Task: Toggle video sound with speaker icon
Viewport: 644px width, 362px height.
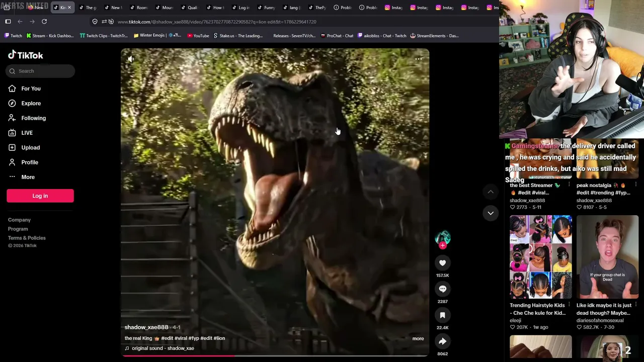Action: (131, 59)
